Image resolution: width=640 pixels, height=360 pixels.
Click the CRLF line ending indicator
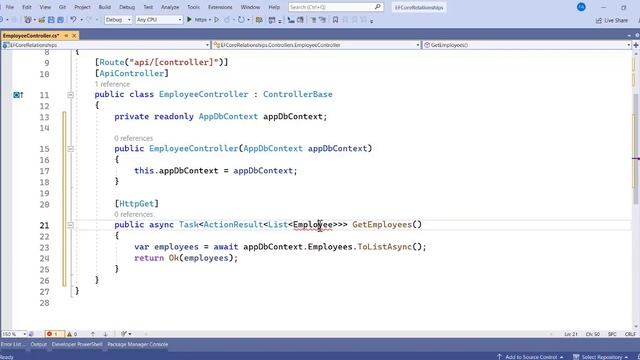click(630, 334)
